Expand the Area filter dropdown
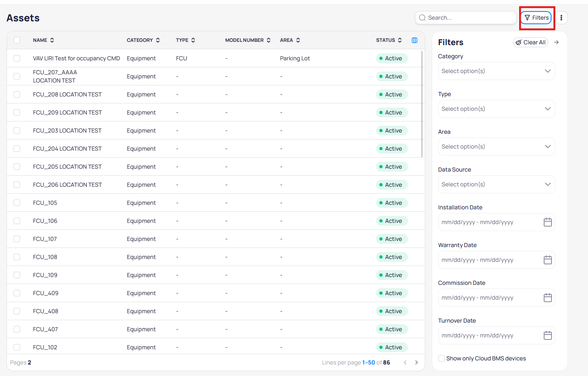 [x=496, y=147]
